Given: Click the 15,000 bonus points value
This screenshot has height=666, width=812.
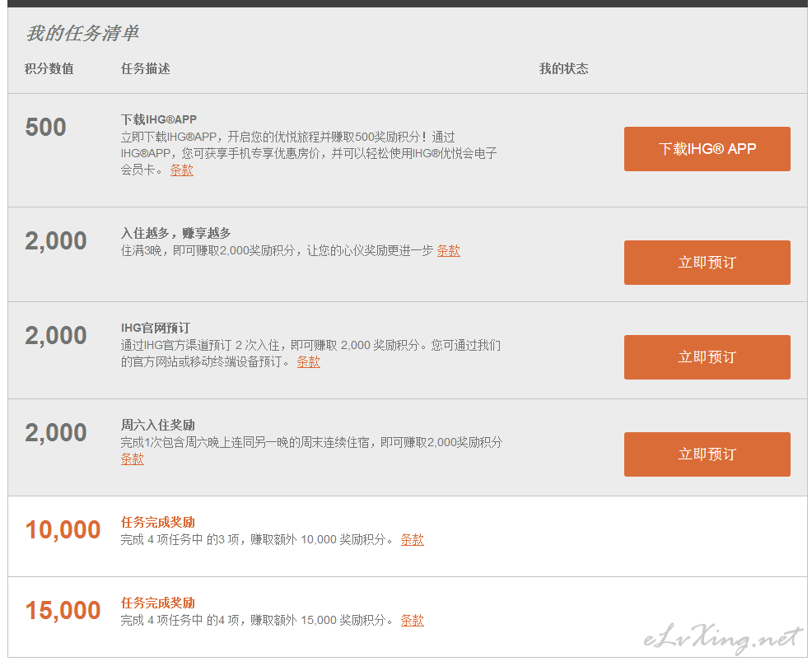Looking at the screenshot, I should point(63,611).
